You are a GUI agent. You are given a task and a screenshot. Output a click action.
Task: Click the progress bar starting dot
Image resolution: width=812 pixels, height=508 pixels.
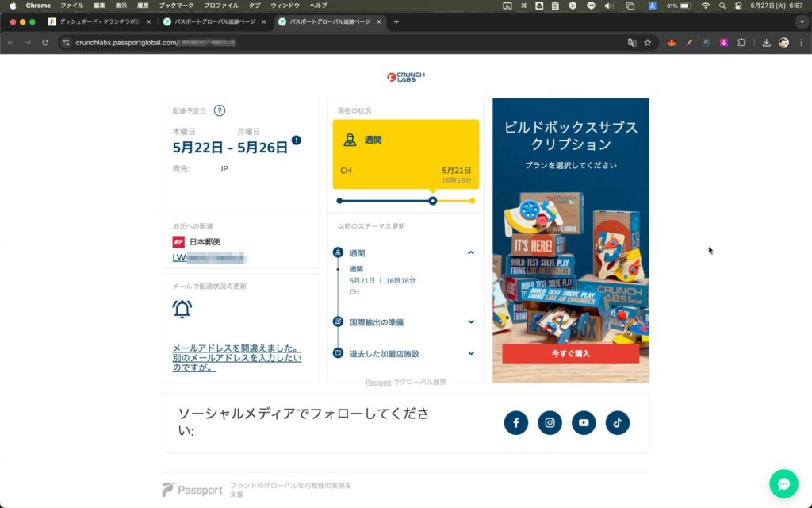click(x=339, y=201)
